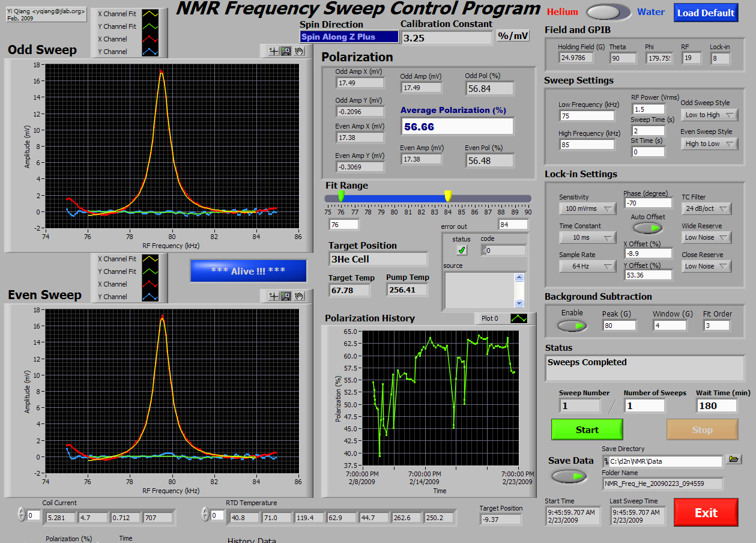Image resolution: width=756 pixels, height=543 pixels.
Task: Click the green Start button
Action: (587, 429)
